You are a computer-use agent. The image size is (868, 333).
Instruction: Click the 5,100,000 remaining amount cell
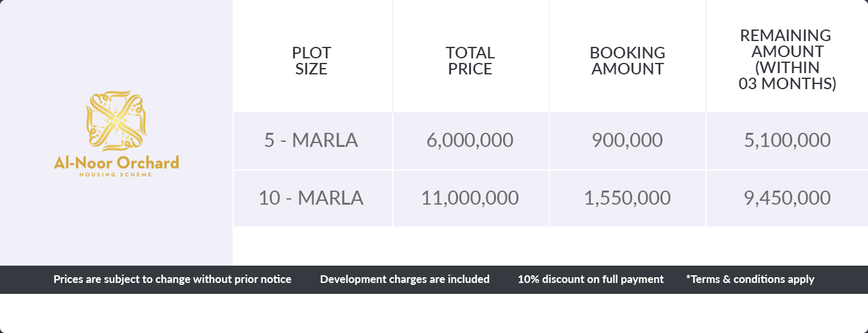(787, 141)
